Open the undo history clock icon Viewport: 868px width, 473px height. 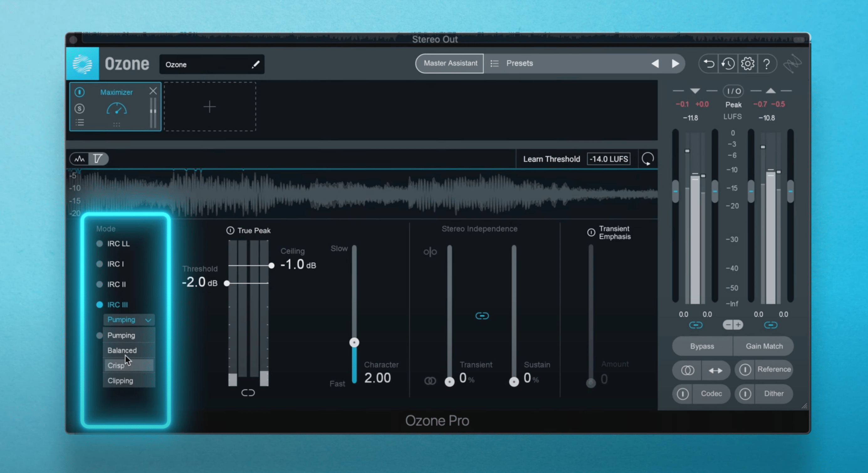coord(728,64)
